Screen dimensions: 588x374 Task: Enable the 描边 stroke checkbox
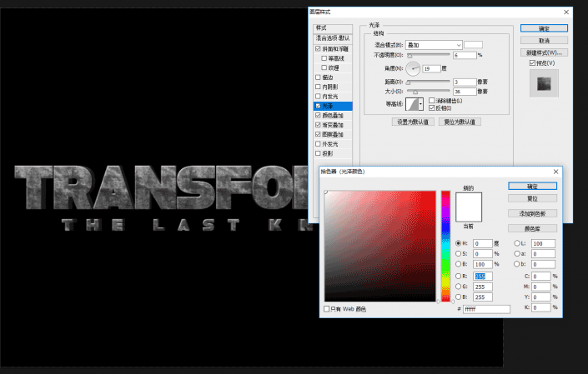tap(318, 77)
